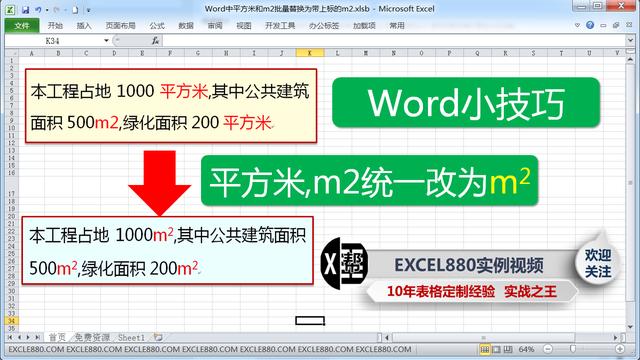The width and height of the screenshot is (640, 360).
Task: Select the 数据 ribbon tab
Action: click(x=186, y=25)
